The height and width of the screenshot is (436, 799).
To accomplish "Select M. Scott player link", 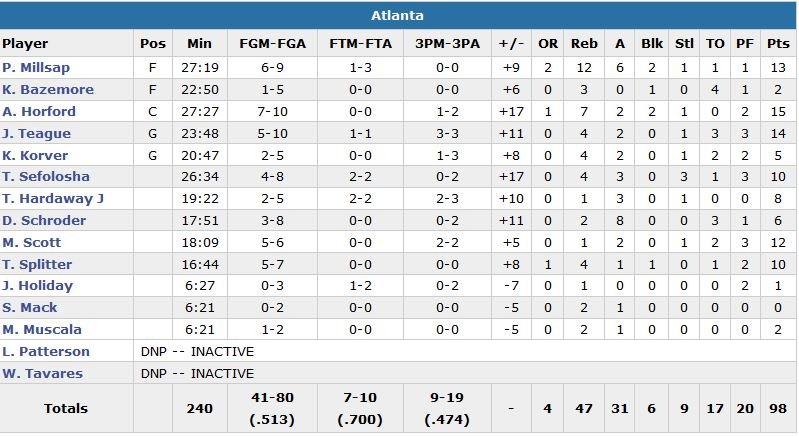I will pyautogui.click(x=32, y=243).
